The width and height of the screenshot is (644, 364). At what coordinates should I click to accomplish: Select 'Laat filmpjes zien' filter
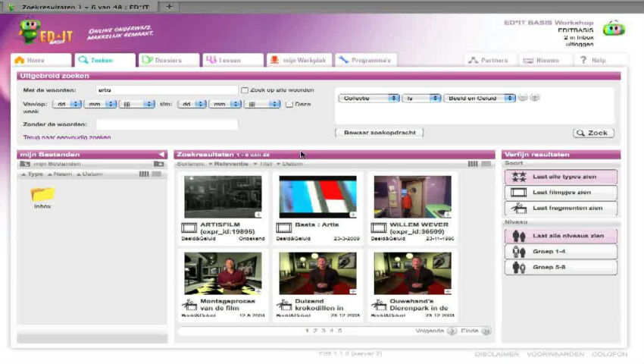coord(561,193)
